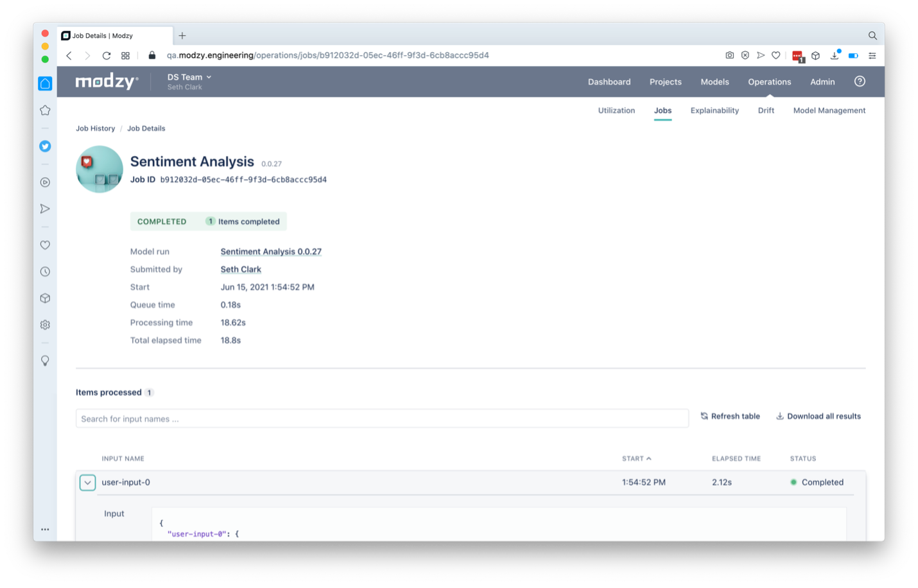Image resolution: width=918 pixels, height=588 pixels.
Task: Click the sidebar send arrow icon
Action: [45, 209]
